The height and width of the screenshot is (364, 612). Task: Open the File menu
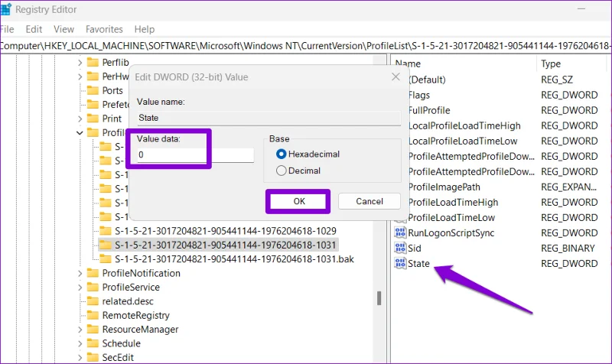point(7,29)
